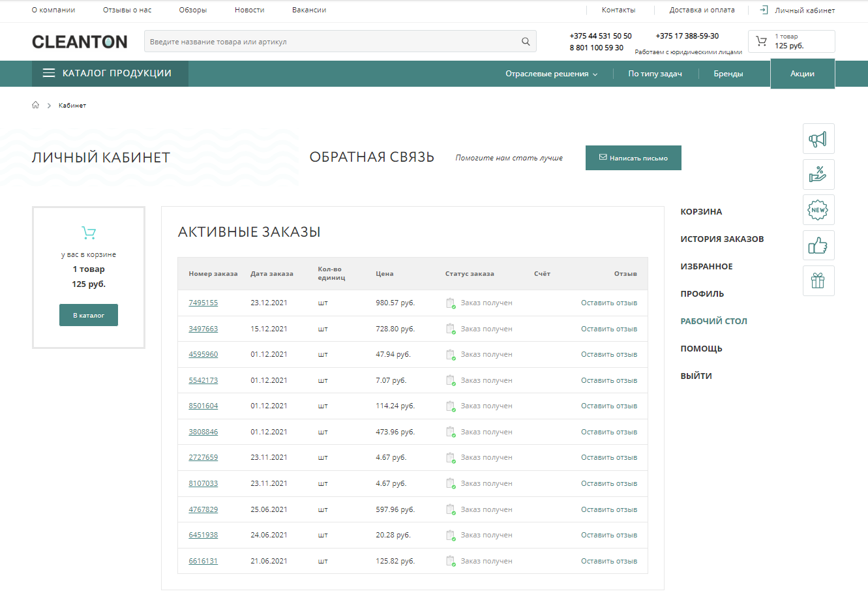Screen dimensions: 868x602
Task: Click Оставить отзыв for order 6616131
Action: (x=608, y=562)
